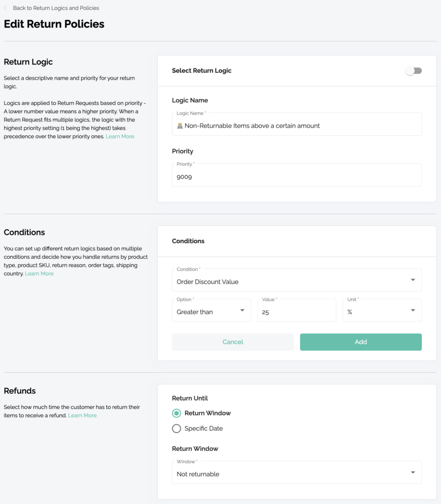Open Learn More in Return Logic section
Viewport: 441px width, 504px height.
point(120,136)
